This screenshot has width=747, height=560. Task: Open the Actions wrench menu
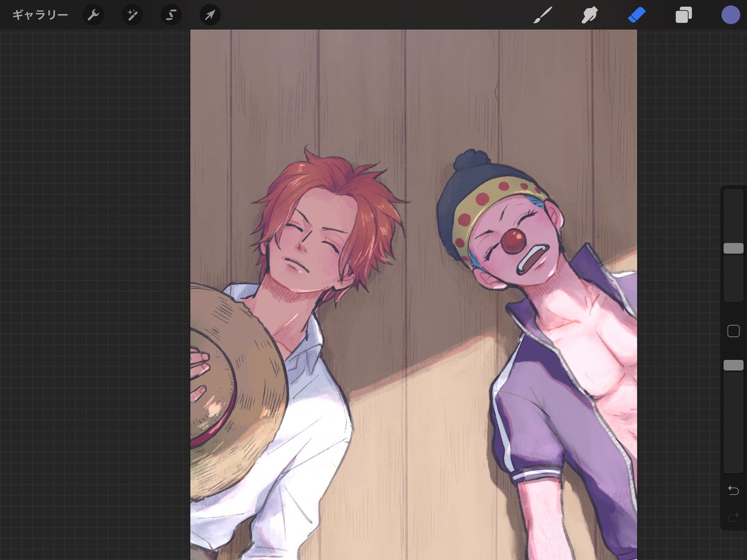click(93, 15)
